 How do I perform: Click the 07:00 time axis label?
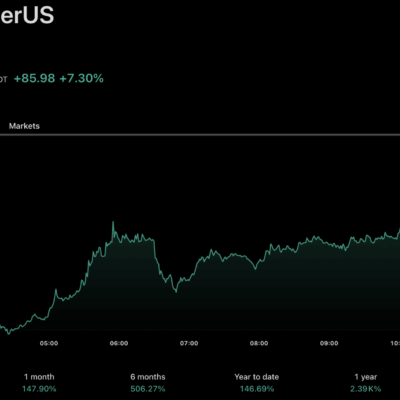(x=189, y=343)
